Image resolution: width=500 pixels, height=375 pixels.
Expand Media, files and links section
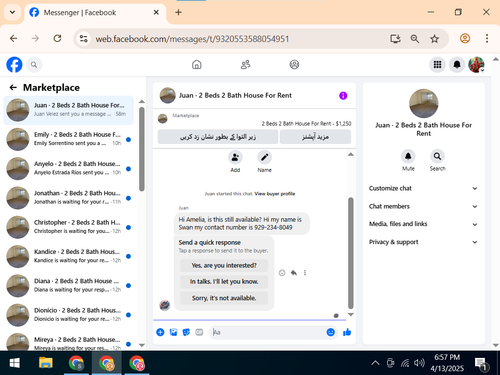pos(423,224)
